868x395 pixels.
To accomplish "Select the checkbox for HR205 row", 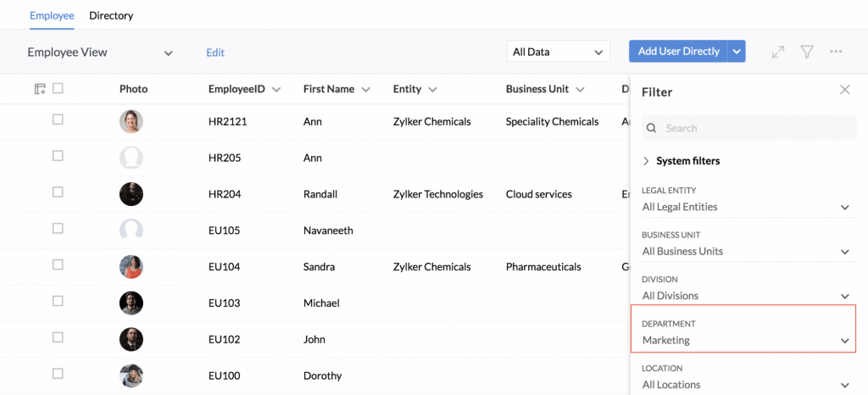I will pos(58,156).
